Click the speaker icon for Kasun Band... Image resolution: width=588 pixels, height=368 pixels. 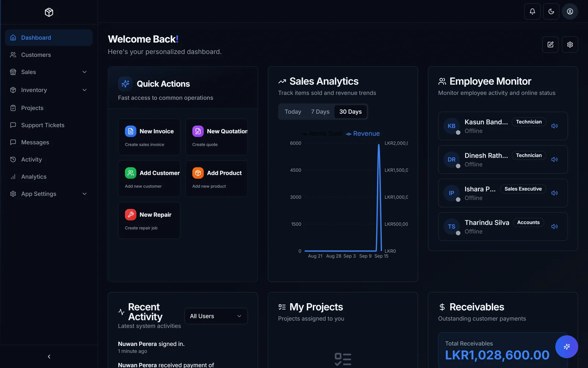tap(555, 126)
